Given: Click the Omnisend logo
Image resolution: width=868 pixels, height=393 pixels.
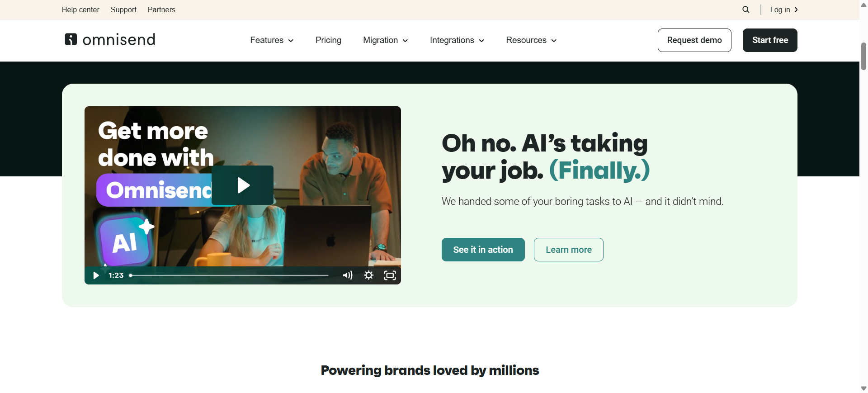Looking at the screenshot, I should [x=110, y=40].
